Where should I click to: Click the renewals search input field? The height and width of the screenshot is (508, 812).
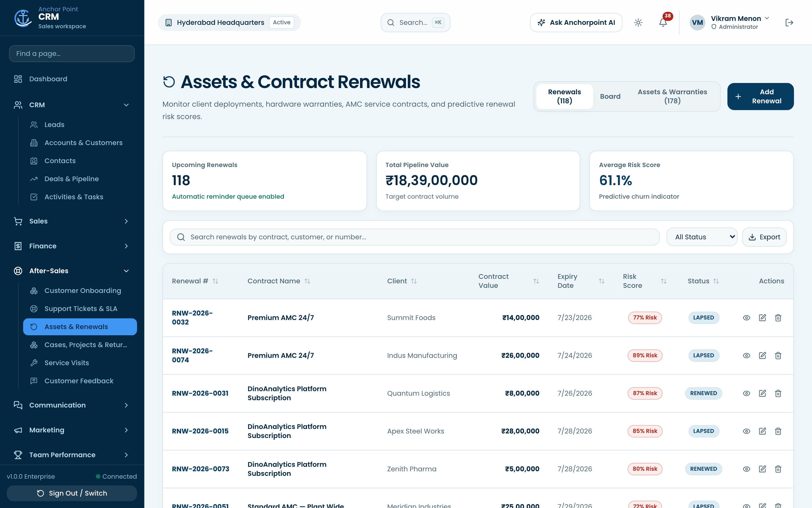414,237
